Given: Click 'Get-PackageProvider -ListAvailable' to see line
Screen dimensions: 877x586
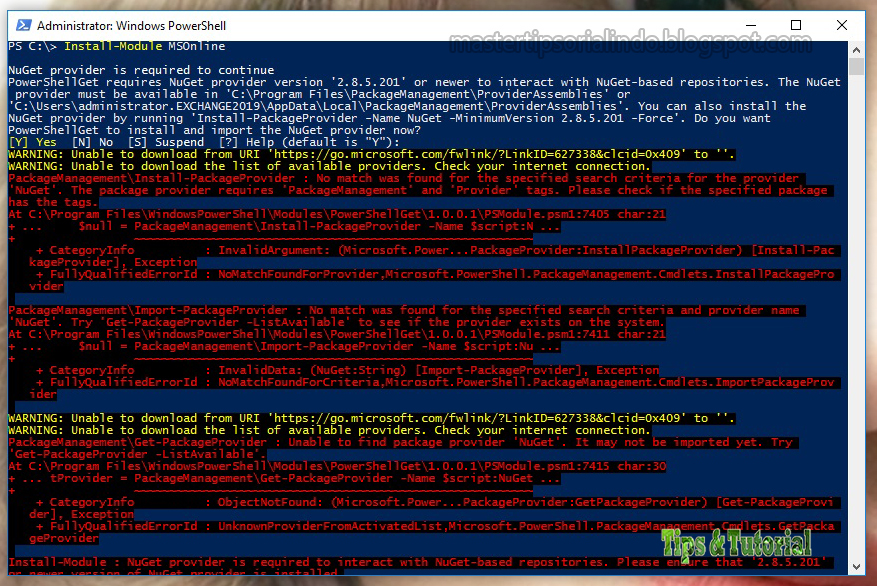Looking at the screenshot, I should 336,322.
